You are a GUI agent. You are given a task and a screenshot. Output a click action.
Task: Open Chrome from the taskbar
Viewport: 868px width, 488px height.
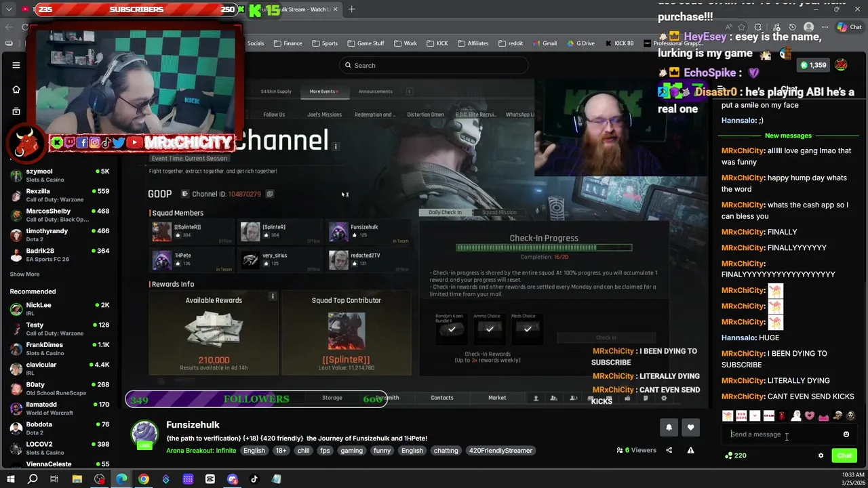(x=144, y=479)
